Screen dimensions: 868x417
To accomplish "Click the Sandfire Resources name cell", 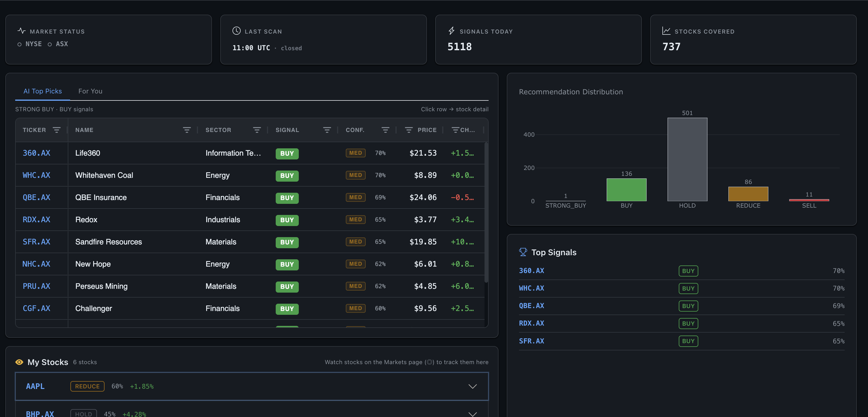I will [x=109, y=242].
